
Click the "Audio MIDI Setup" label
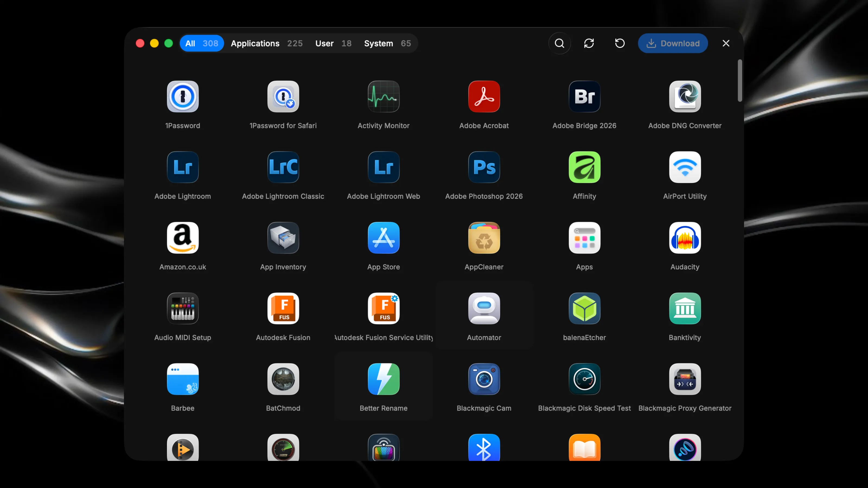tap(183, 338)
